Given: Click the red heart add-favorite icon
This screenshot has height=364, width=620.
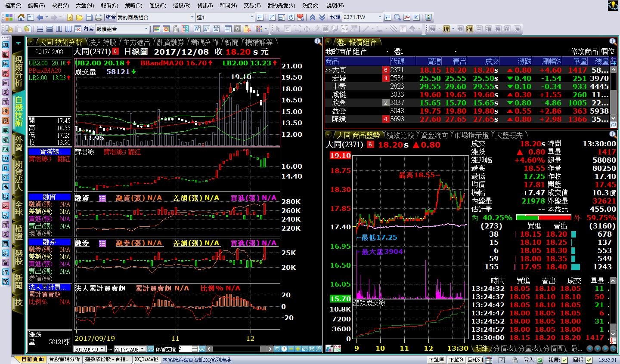Looking at the screenshot, I should pyautogui.click(x=301, y=18).
